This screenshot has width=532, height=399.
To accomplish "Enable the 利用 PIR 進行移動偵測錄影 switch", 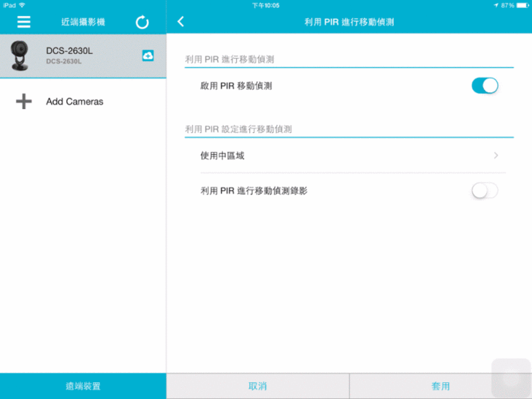I will [484, 191].
